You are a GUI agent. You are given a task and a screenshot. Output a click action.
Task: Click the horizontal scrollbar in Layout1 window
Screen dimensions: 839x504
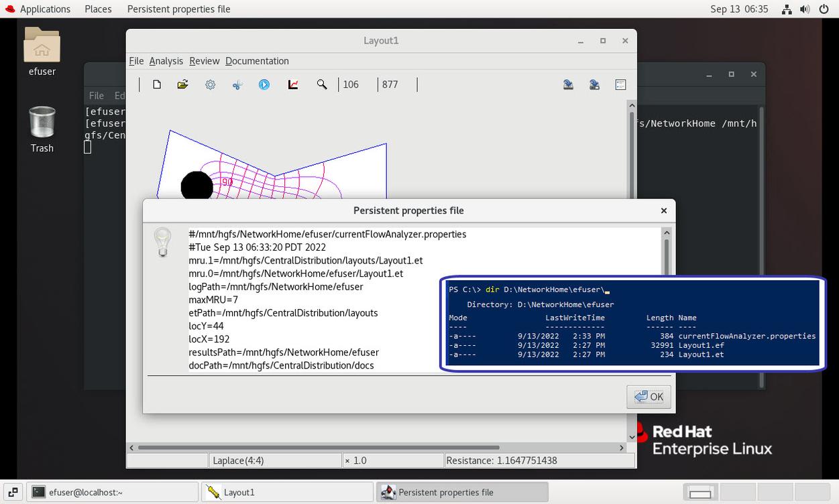[318, 447]
